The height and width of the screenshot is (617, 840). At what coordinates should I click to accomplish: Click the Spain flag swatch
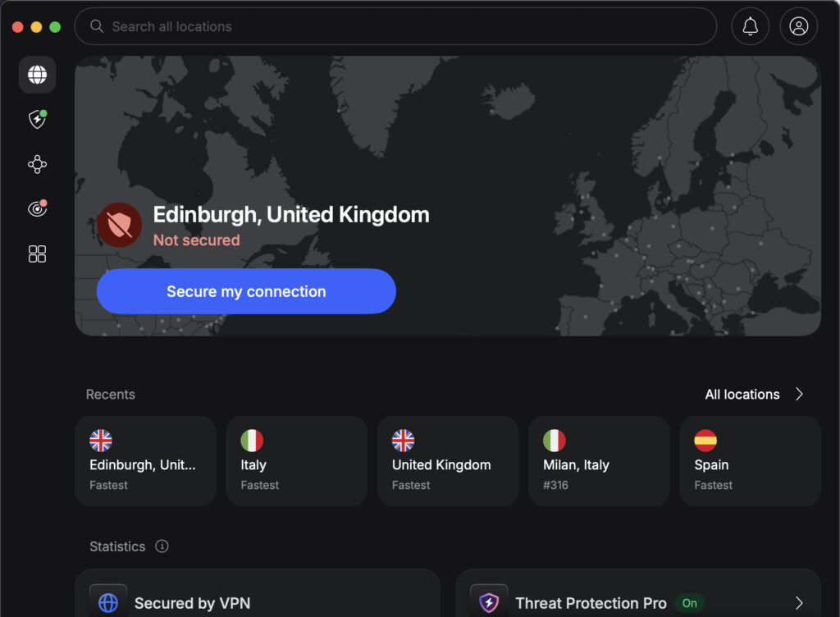pyautogui.click(x=705, y=441)
